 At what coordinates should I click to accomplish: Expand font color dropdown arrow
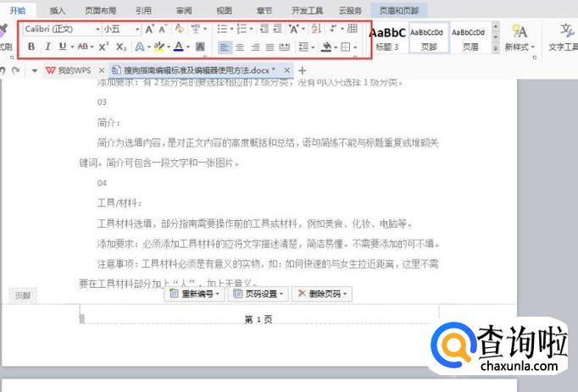click(188, 47)
